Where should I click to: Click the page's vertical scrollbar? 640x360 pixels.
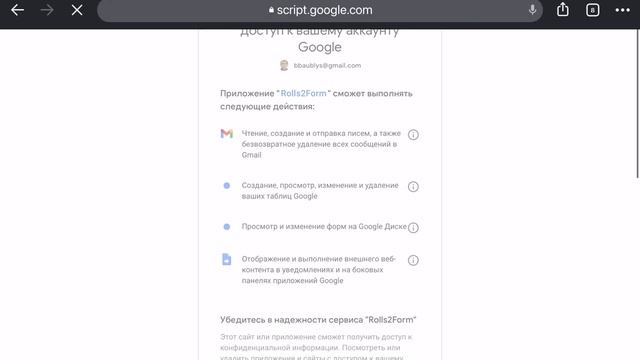click(638, 104)
